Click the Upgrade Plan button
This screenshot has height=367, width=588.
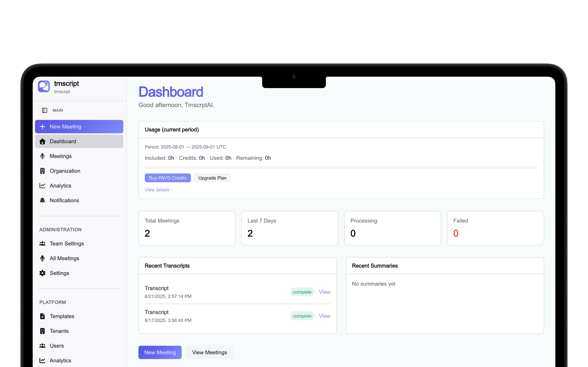coord(212,178)
